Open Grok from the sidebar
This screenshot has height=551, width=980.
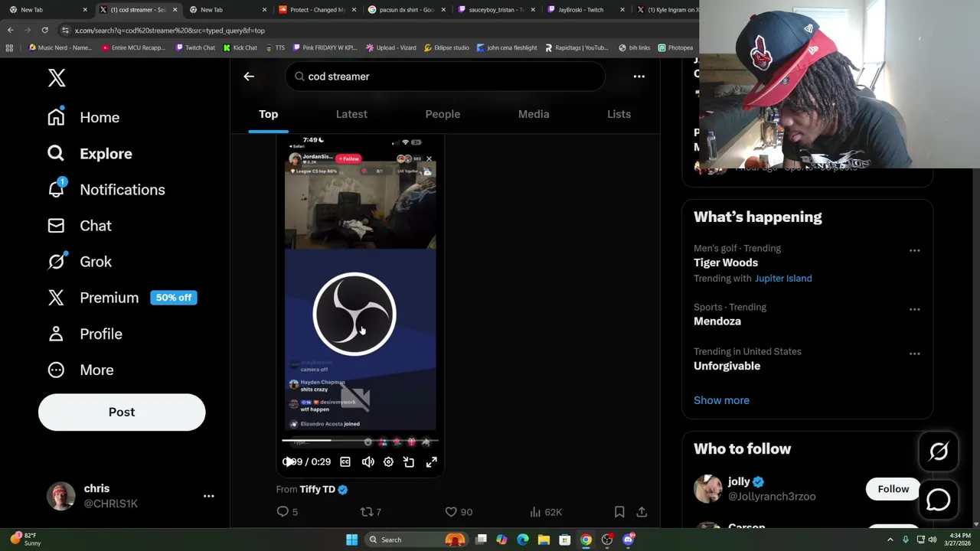(79, 262)
